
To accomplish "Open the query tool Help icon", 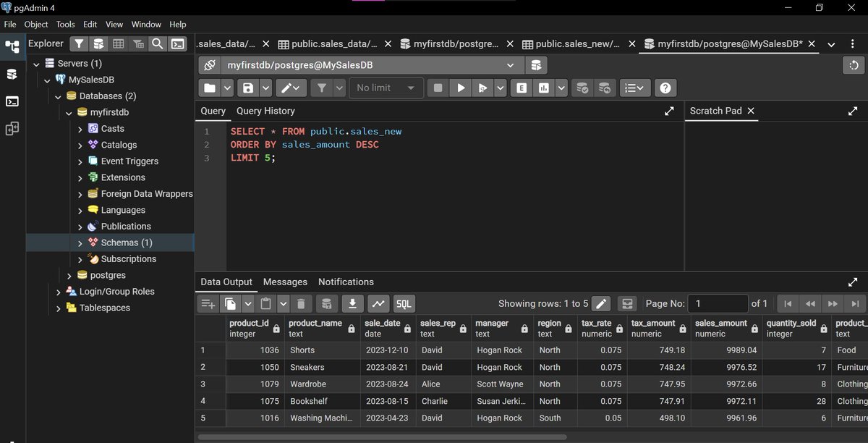I will click(x=665, y=88).
